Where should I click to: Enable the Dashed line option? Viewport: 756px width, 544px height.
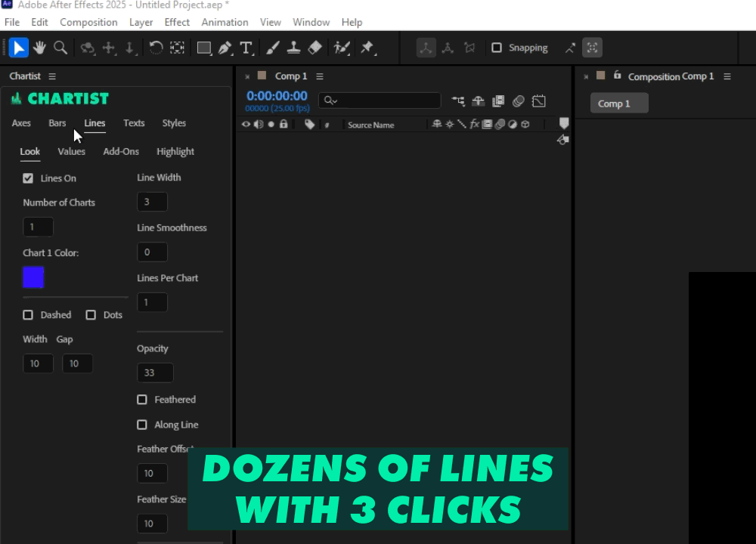click(x=28, y=315)
